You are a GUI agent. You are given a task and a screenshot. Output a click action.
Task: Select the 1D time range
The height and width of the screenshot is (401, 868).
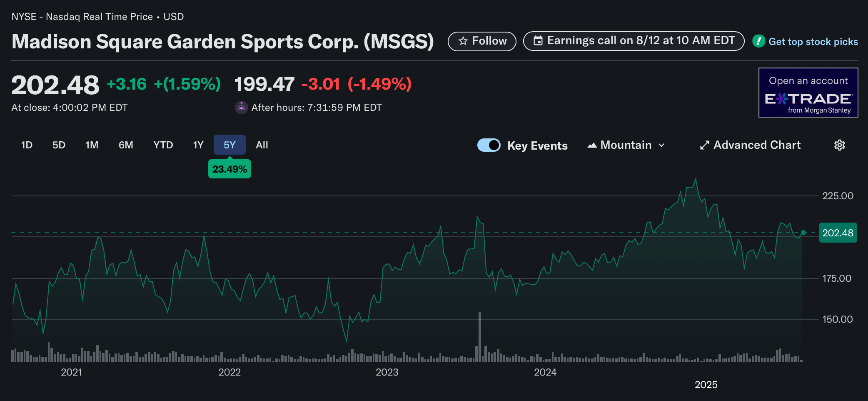(x=27, y=145)
